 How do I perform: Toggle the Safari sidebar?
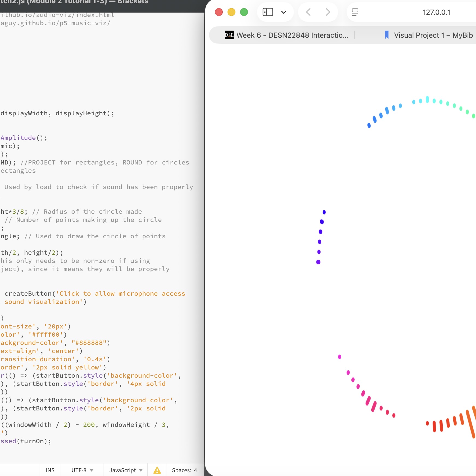268,12
